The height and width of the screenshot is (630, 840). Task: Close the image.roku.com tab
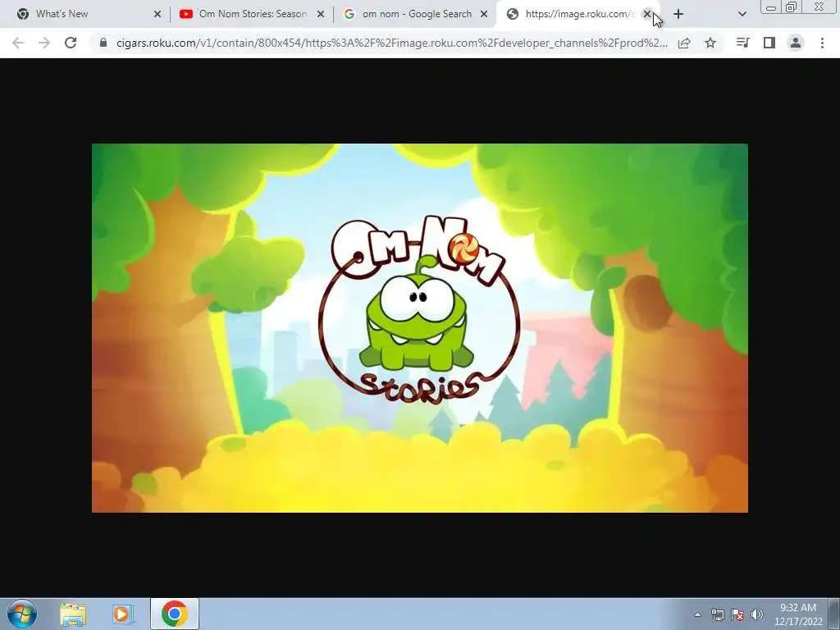point(647,15)
